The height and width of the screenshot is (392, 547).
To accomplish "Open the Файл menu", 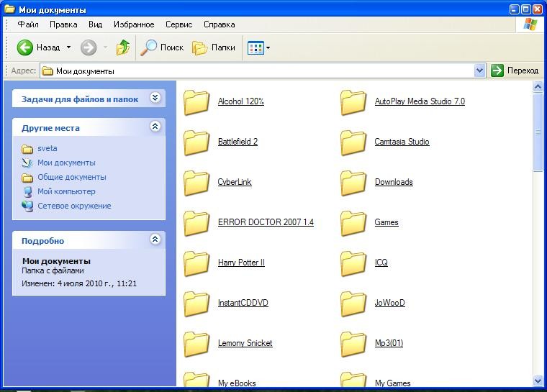I will coord(28,24).
